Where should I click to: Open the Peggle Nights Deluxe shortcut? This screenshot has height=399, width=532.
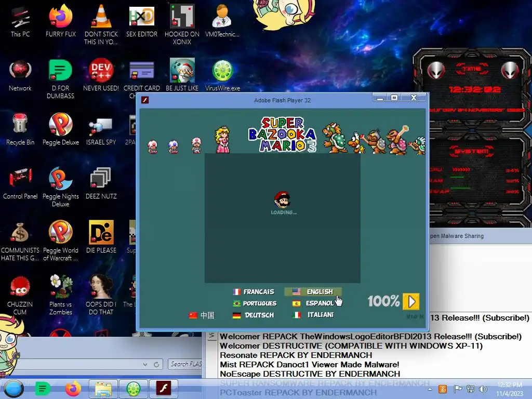(60, 187)
